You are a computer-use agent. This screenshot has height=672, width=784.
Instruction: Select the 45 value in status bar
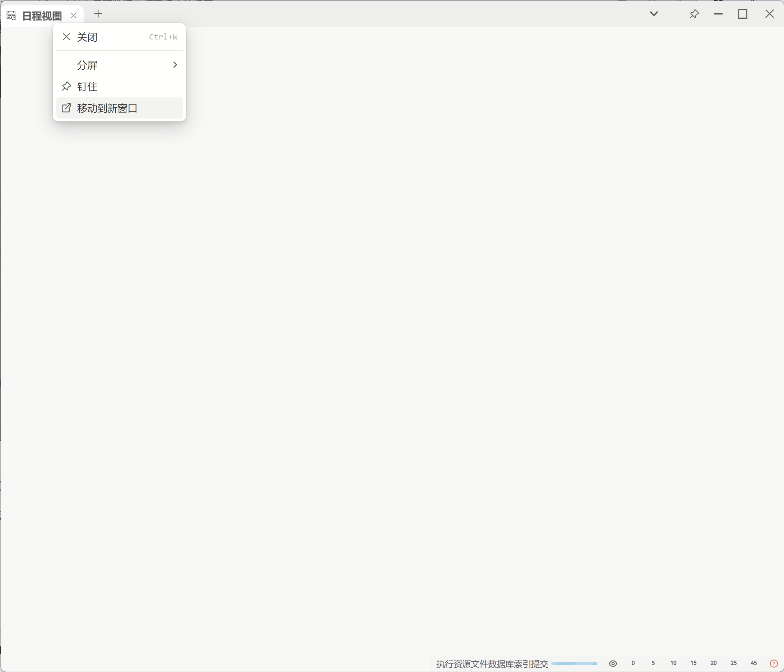click(753, 663)
